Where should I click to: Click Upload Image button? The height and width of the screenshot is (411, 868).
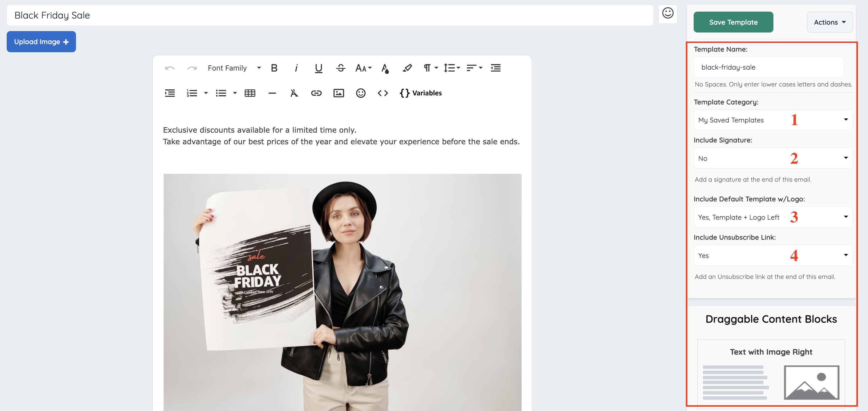point(41,42)
